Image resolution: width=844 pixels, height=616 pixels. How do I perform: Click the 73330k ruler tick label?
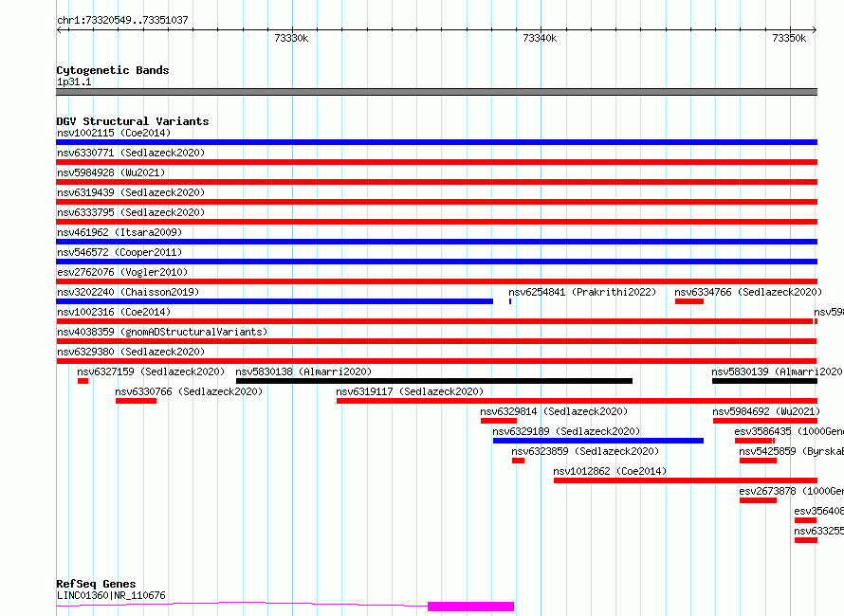(291, 38)
